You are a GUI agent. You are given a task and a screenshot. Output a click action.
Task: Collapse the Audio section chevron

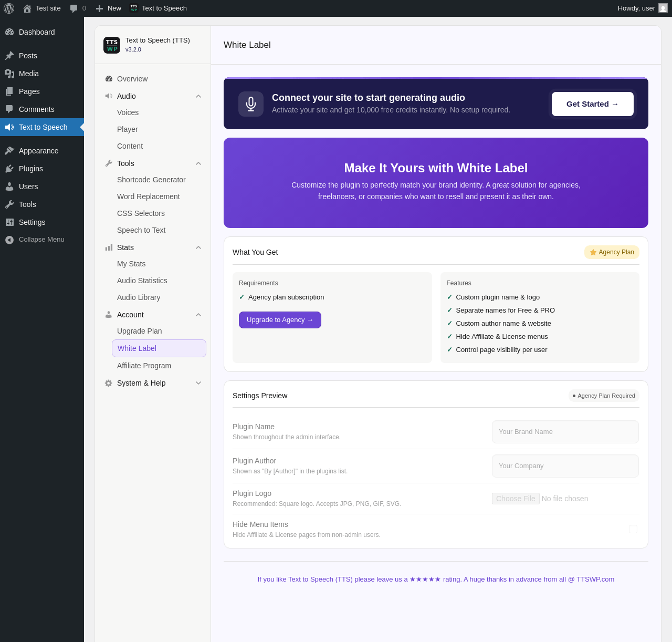point(198,96)
